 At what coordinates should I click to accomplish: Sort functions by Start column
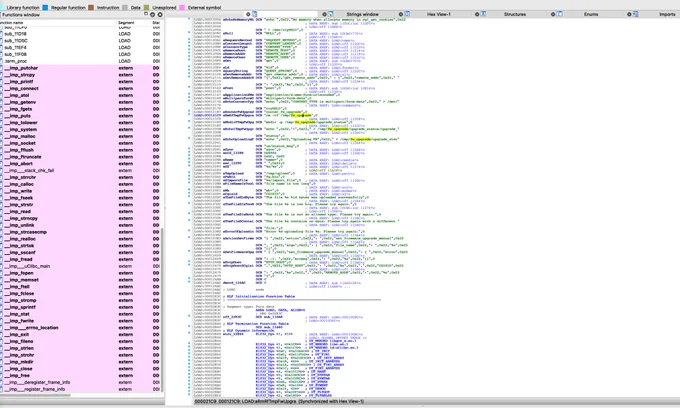point(156,23)
